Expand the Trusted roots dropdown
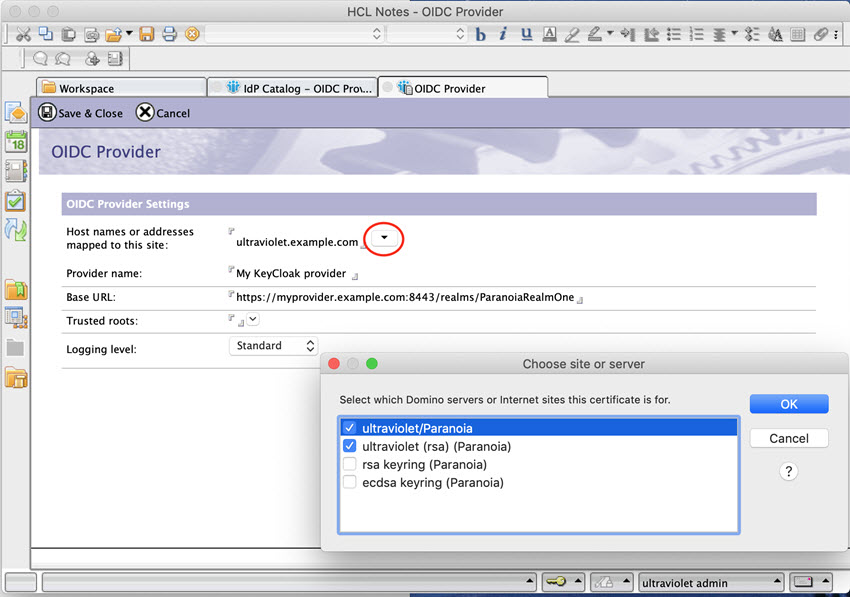Image resolution: width=850 pixels, height=597 pixels. (253, 319)
